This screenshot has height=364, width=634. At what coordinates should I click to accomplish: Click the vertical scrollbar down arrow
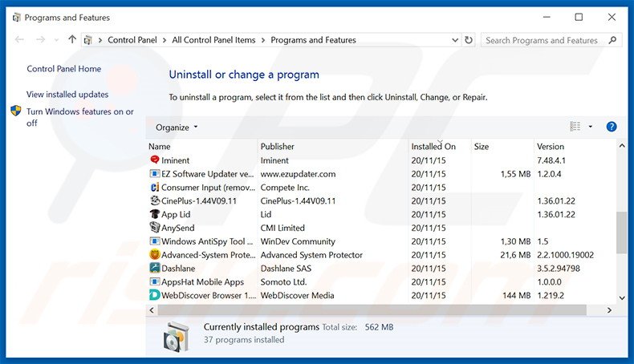click(622, 297)
